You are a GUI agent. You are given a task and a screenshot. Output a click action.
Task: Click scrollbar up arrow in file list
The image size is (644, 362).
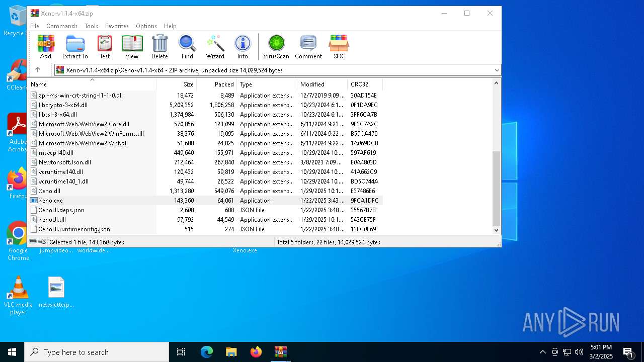[x=497, y=83]
